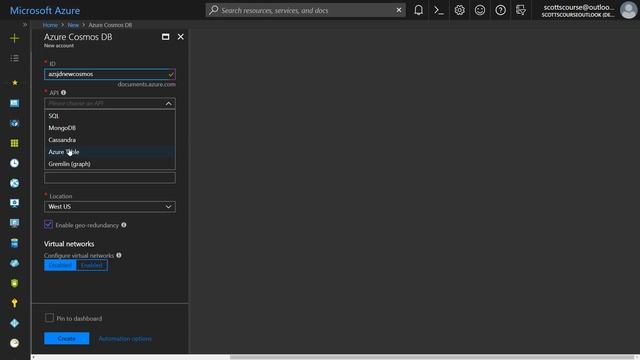The height and width of the screenshot is (360, 640).
Task: Open All resources grid icon
Action: 14,143
